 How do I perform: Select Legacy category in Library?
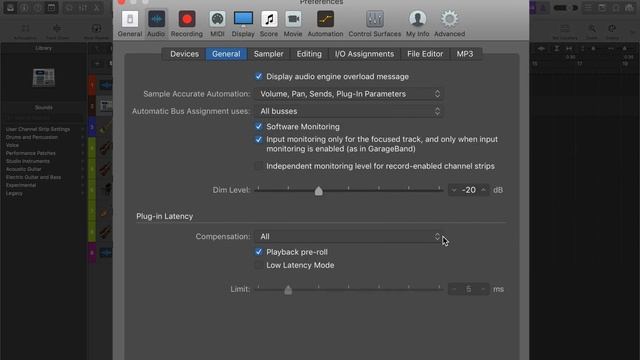coord(14,193)
